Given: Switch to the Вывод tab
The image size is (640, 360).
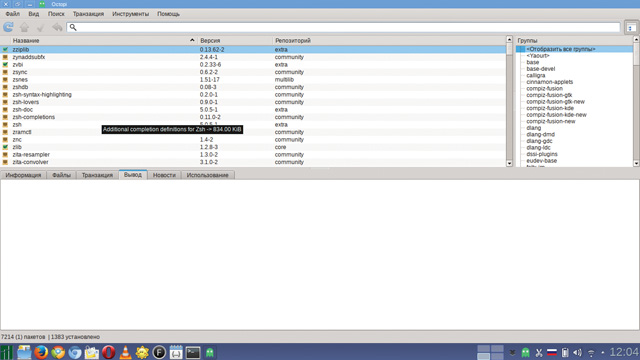Looking at the screenshot, I should pos(133,175).
